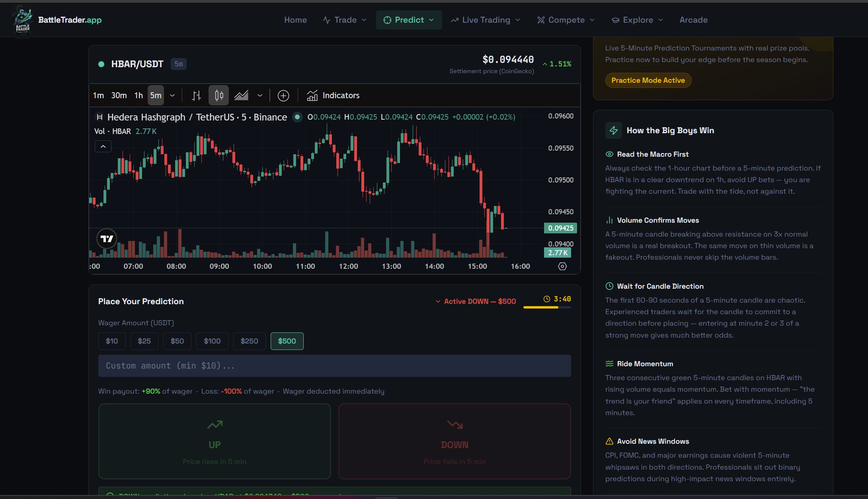Select the $100 wager amount

click(x=212, y=341)
